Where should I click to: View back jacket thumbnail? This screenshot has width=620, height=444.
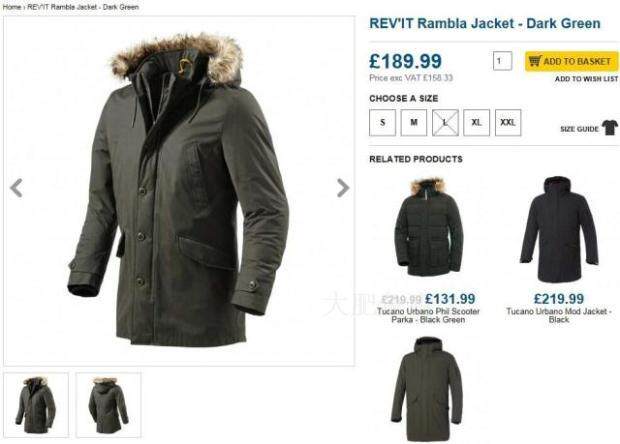pos(108,405)
